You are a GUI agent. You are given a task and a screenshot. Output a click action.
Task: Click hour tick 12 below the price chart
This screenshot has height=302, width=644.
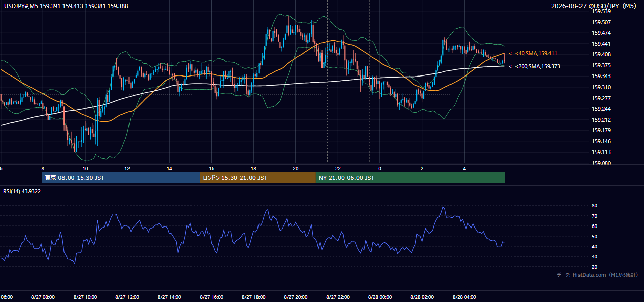click(x=127, y=168)
